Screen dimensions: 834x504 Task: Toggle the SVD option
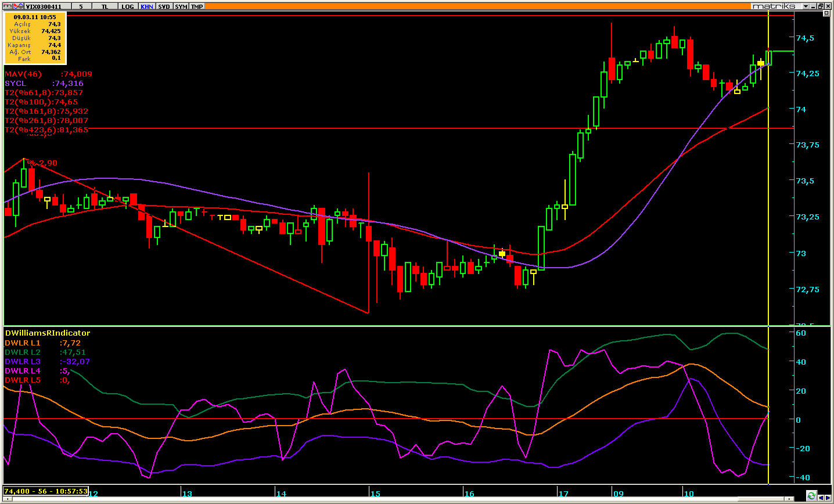point(164,6)
